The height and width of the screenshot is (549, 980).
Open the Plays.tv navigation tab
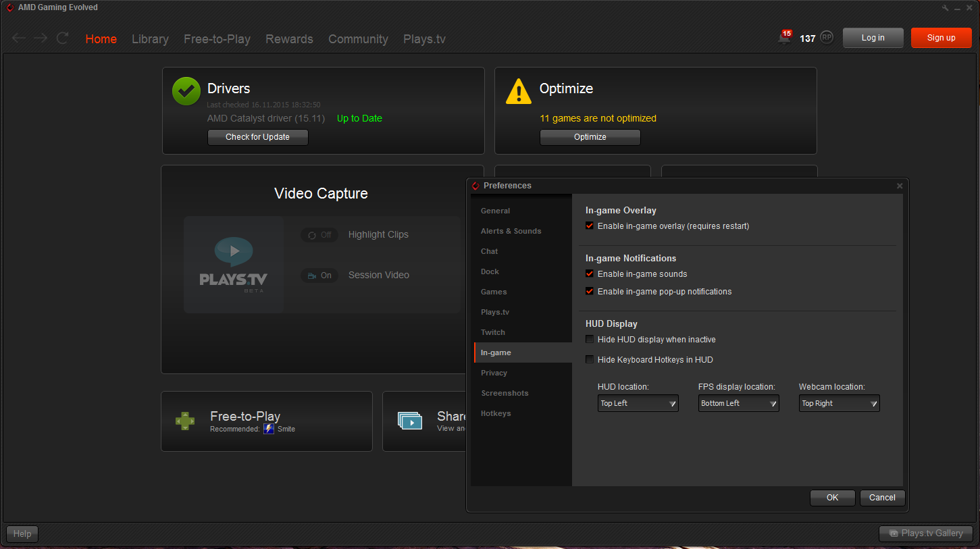pos(424,39)
